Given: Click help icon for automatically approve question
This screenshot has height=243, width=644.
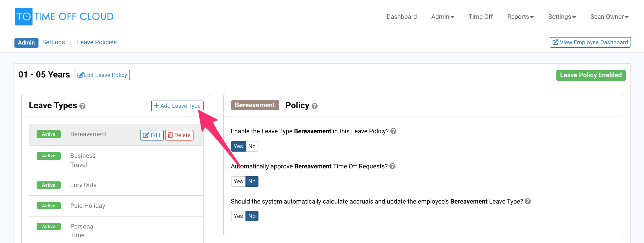Looking at the screenshot, I should (393, 166).
